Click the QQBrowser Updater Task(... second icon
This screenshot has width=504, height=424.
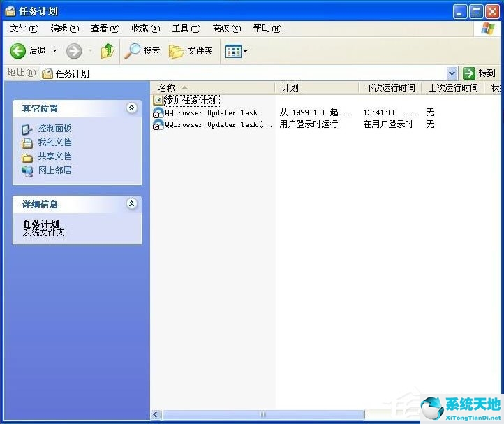tap(158, 125)
